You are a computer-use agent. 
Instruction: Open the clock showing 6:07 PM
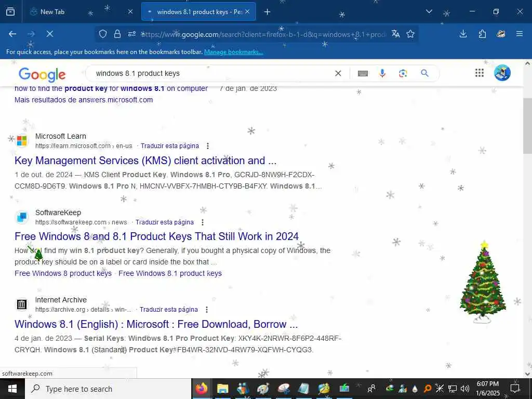coord(488,389)
